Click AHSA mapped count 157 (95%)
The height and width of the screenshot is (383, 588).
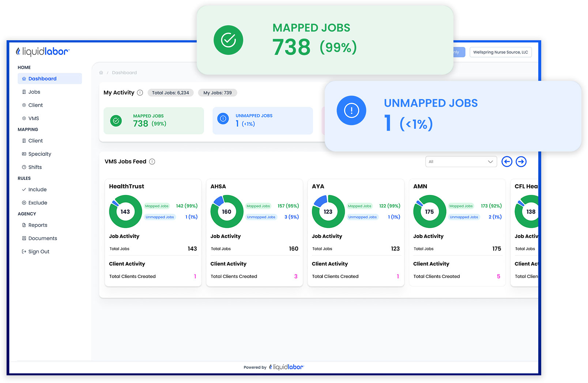(288, 206)
